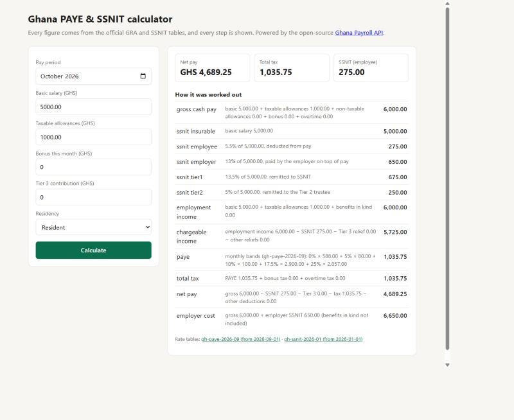
Task: Click the 'ssnit insurable' row label
Action: tap(196, 132)
